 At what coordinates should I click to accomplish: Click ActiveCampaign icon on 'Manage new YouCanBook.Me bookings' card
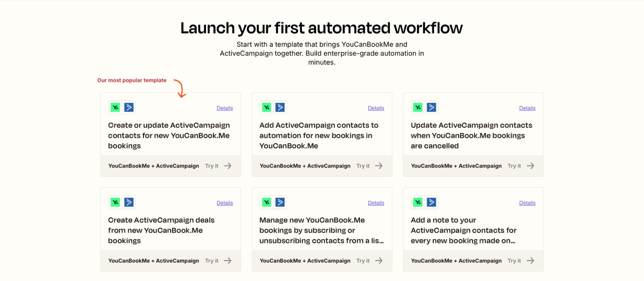[280, 202]
